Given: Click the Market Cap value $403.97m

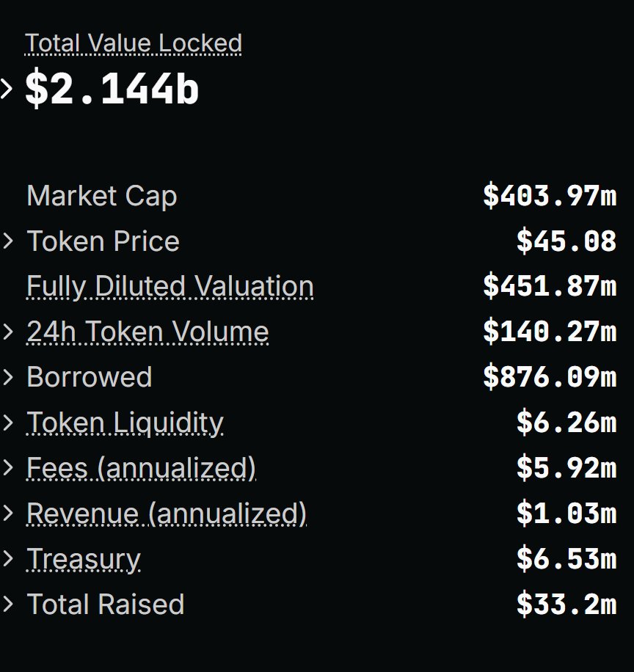Looking at the screenshot, I should tap(550, 196).
